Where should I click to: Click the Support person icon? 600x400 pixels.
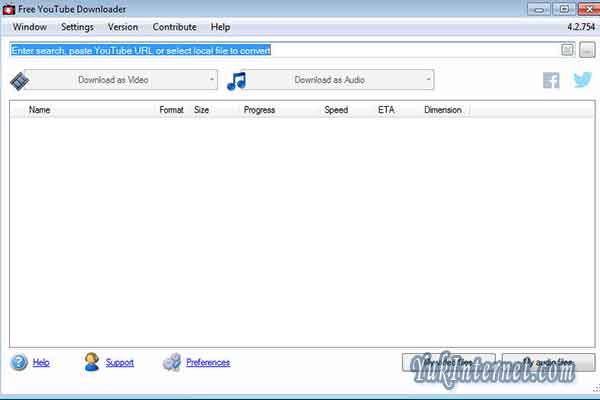point(91,362)
